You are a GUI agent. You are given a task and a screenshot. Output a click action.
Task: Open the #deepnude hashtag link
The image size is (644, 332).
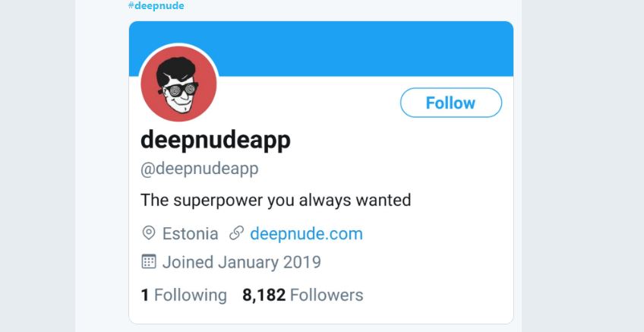click(156, 6)
